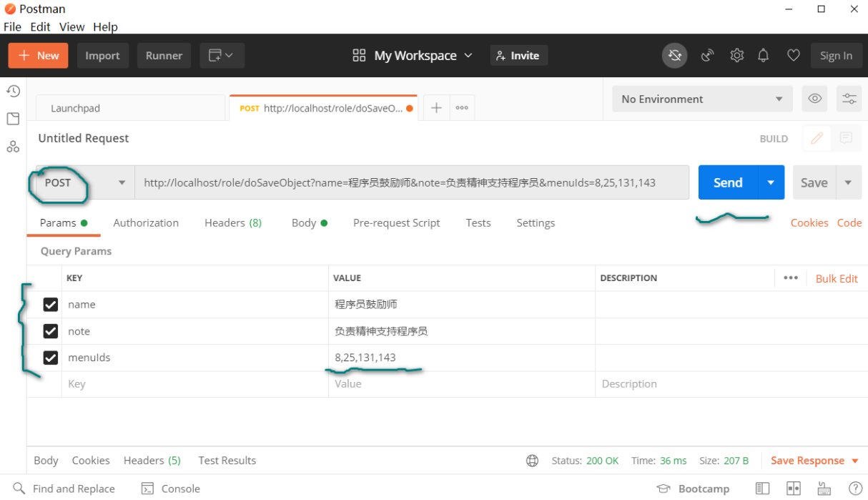Open the Cookies link
Viewport: 868px width, 500px height.
click(x=809, y=222)
